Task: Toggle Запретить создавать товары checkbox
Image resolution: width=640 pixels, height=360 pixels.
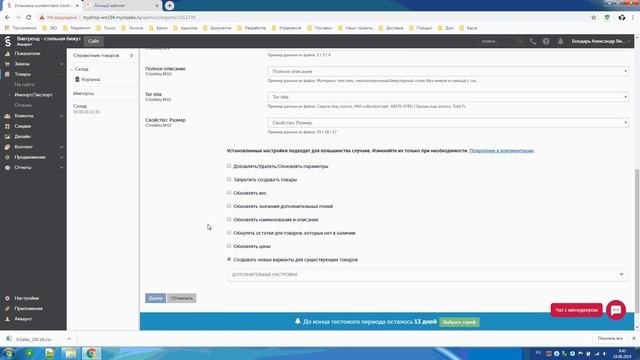Action: coord(229,180)
